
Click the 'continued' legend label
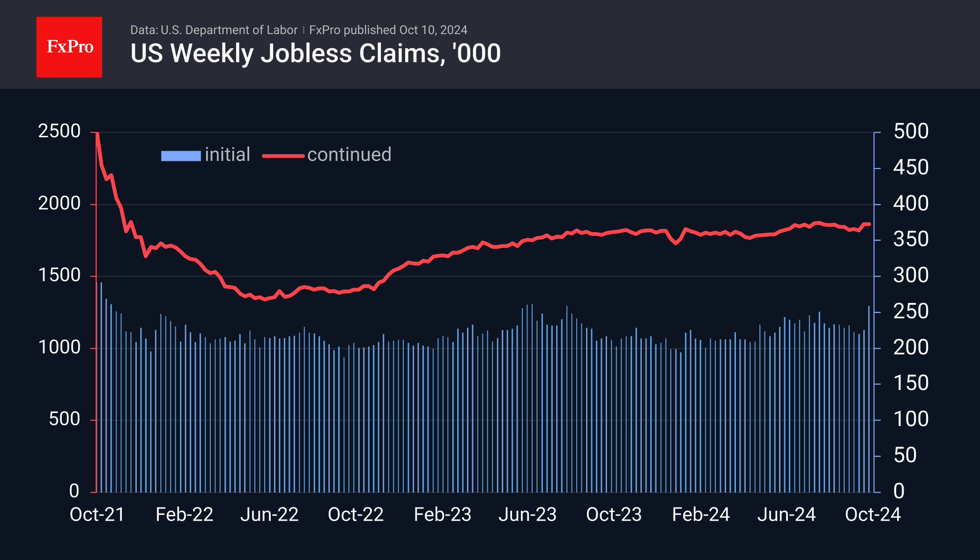[x=349, y=155]
